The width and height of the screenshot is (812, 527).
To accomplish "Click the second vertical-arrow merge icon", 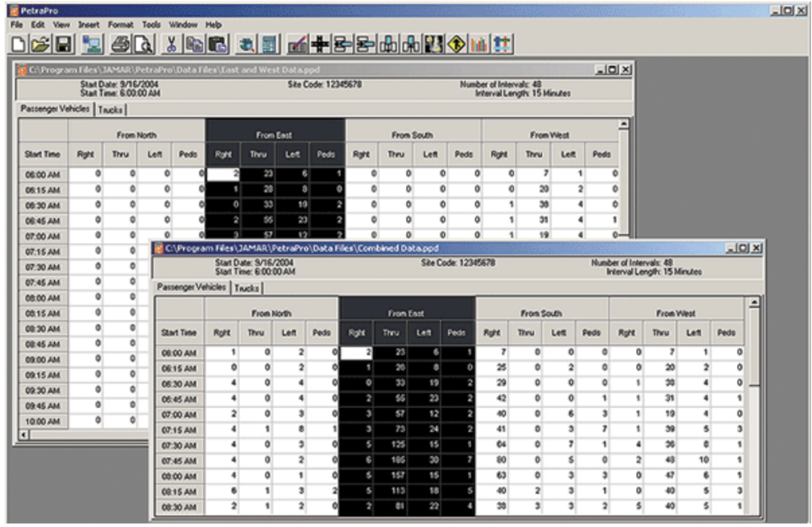I will 412,44.
